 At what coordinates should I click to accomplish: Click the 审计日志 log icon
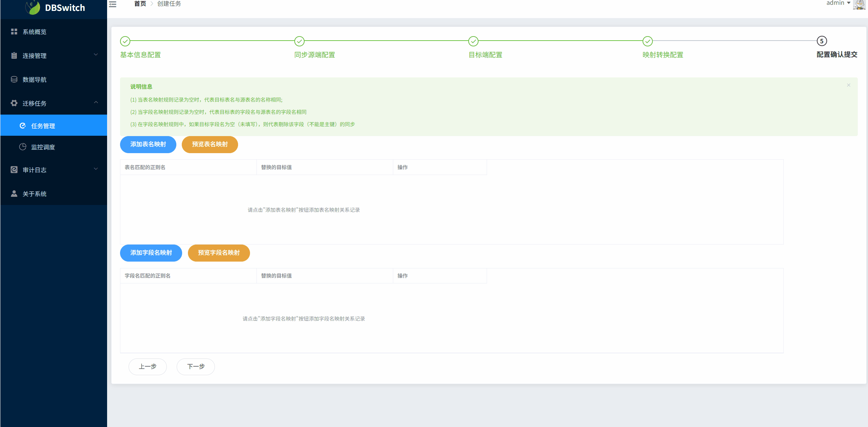click(x=14, y=170)
